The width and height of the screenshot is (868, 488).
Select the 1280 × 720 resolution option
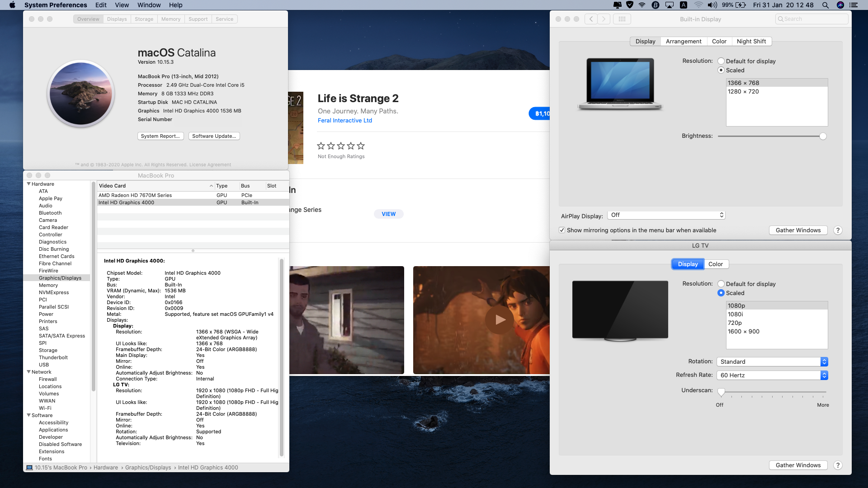[x=777, y=92]
